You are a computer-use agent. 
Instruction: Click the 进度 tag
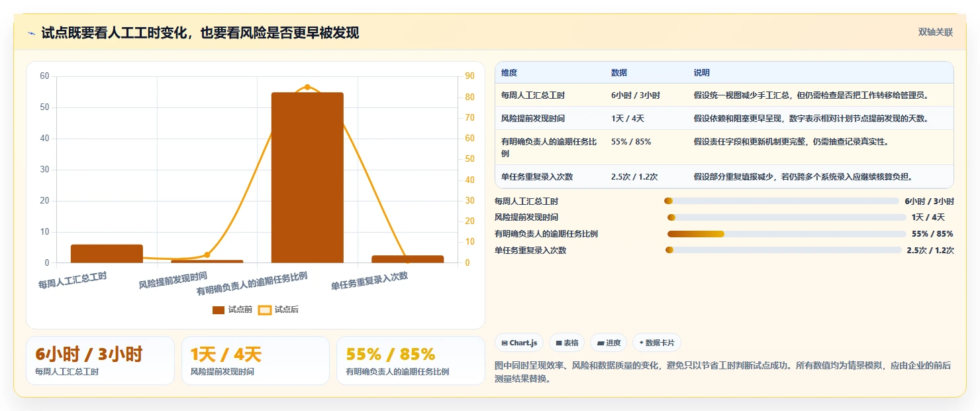(609, 343)
